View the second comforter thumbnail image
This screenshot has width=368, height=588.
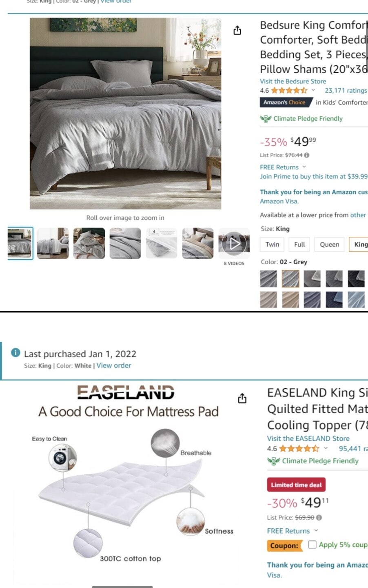pyautogui.click(x=53, y=243)
